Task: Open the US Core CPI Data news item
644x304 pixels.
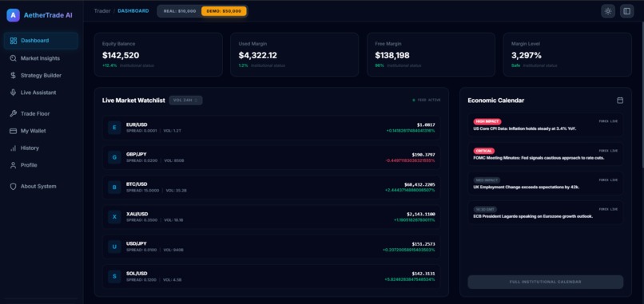Action: [546, 124]
